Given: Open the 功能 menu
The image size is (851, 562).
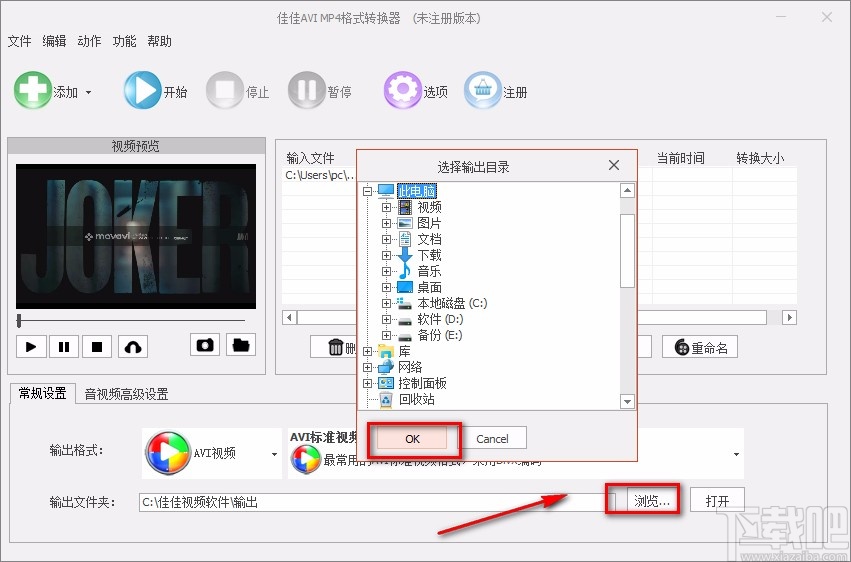Looking at the screenshot, I should tap(124, 41).
